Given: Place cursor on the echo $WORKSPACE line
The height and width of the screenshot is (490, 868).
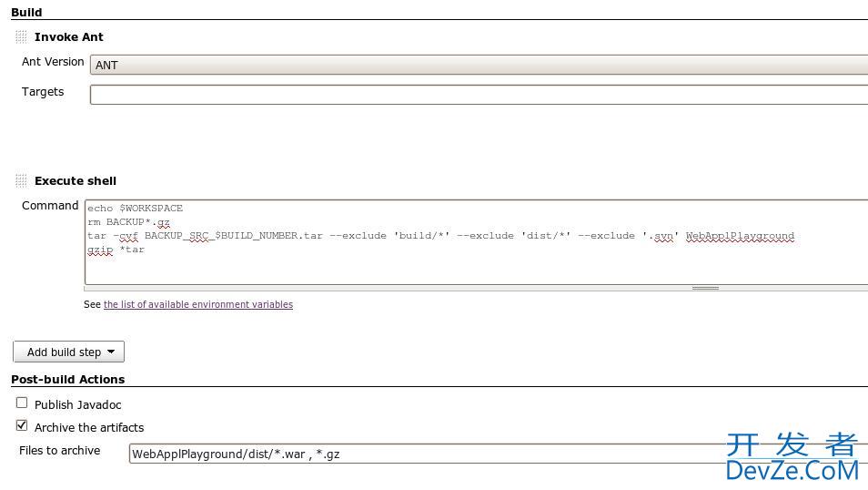Looking at the screenshot, I should click(135, 209).
